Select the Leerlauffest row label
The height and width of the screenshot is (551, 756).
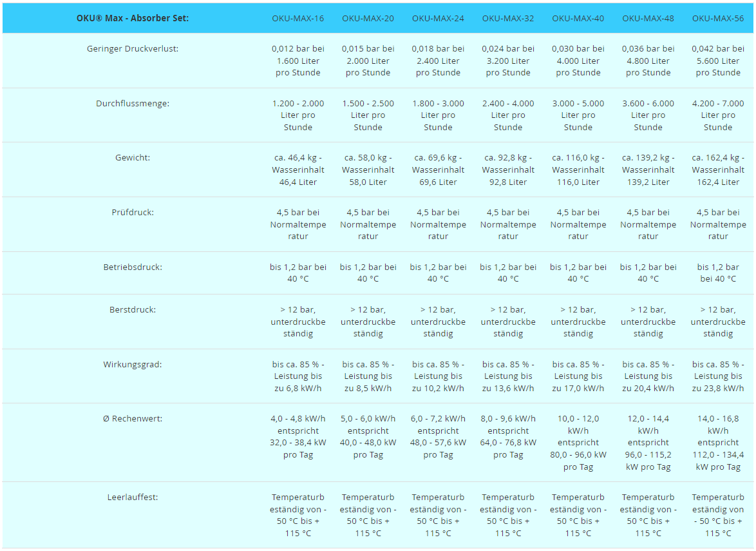tap(133, 498)
